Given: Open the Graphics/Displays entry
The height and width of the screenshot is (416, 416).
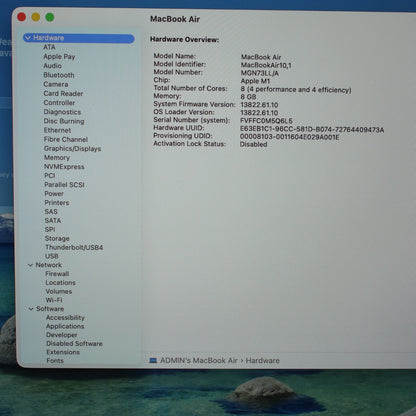Looking at the screenshot, I should pos(72,149).
